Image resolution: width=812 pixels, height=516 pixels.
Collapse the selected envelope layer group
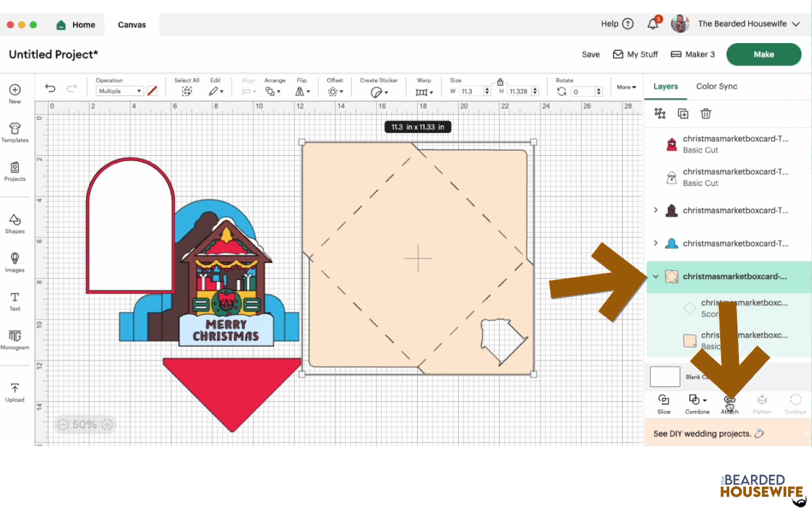coord(656,277)
